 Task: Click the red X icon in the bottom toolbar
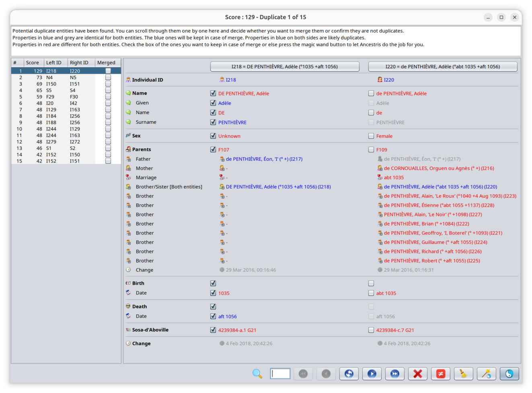point(418,374)
